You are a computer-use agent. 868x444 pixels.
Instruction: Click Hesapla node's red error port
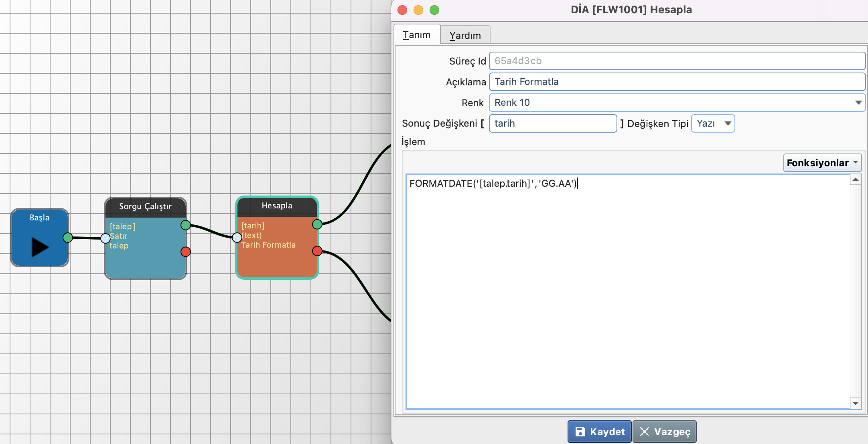pos(317,251)
